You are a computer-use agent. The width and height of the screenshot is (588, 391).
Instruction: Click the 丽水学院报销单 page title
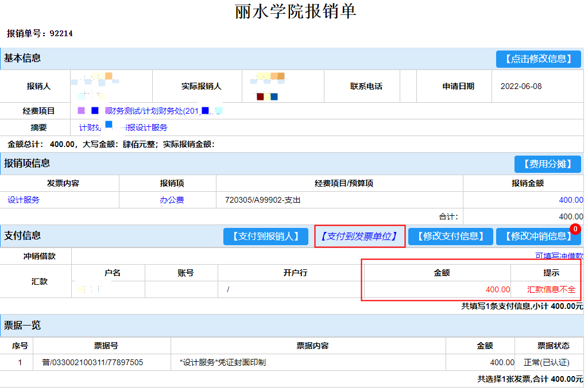296,11
